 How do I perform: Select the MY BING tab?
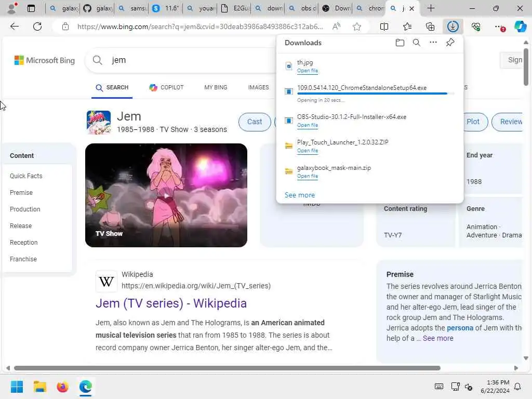[216, 87]
